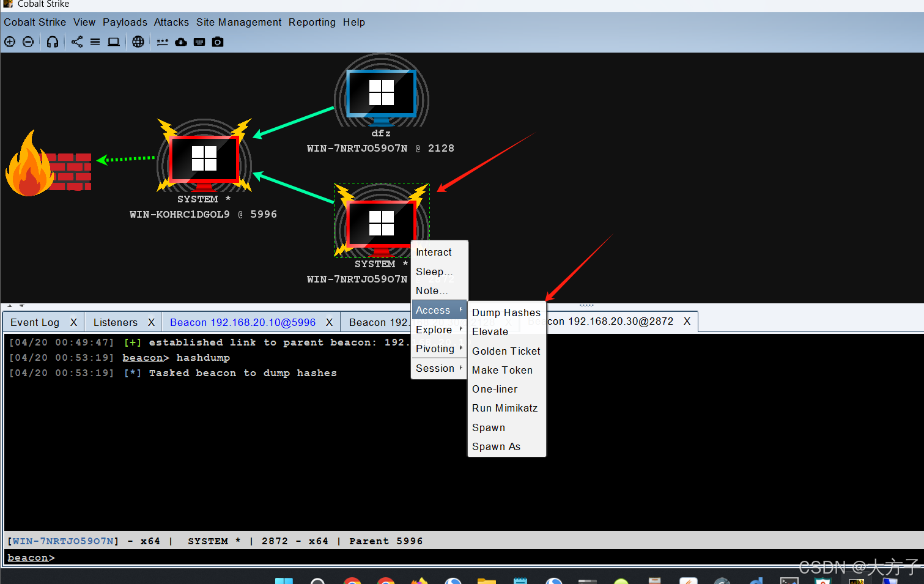Open the Windows Start button on taskbar
The width and height of the screenshot is (924, 584).
284,580
